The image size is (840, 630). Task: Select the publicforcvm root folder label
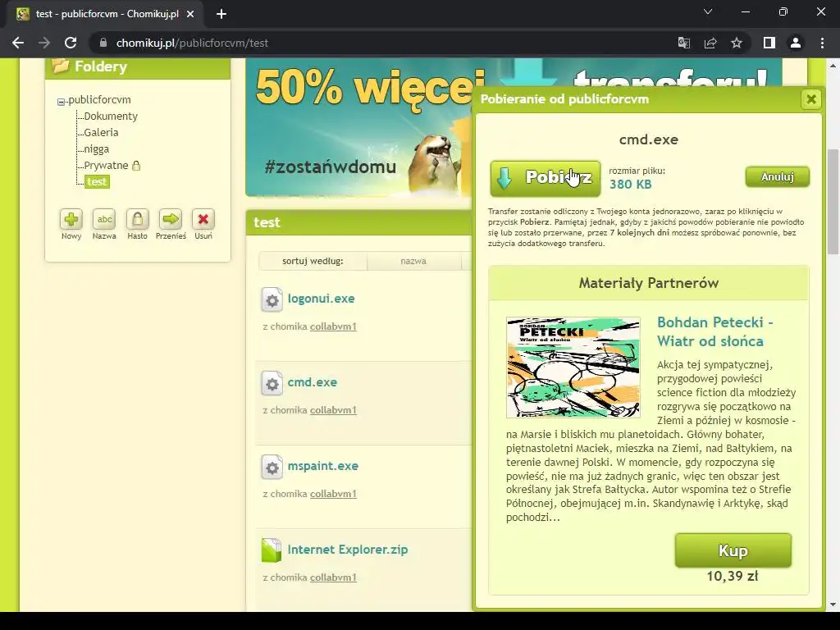(99, 99)
